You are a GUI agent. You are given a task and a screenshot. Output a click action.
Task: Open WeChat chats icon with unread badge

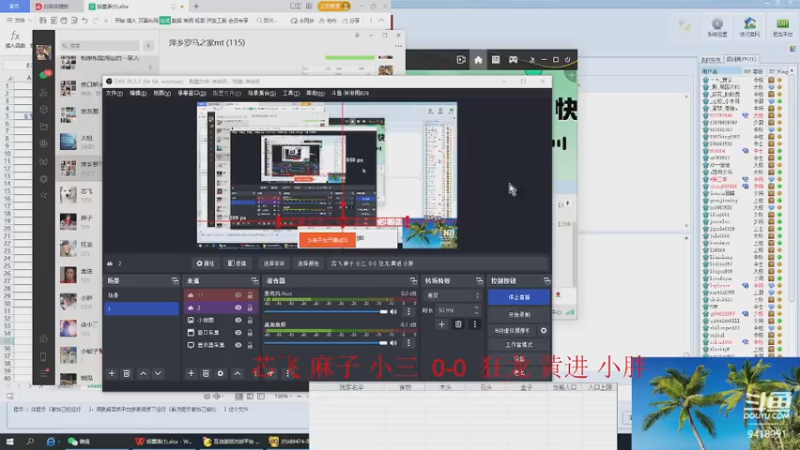pyautogui.click(x=44, y=76)
